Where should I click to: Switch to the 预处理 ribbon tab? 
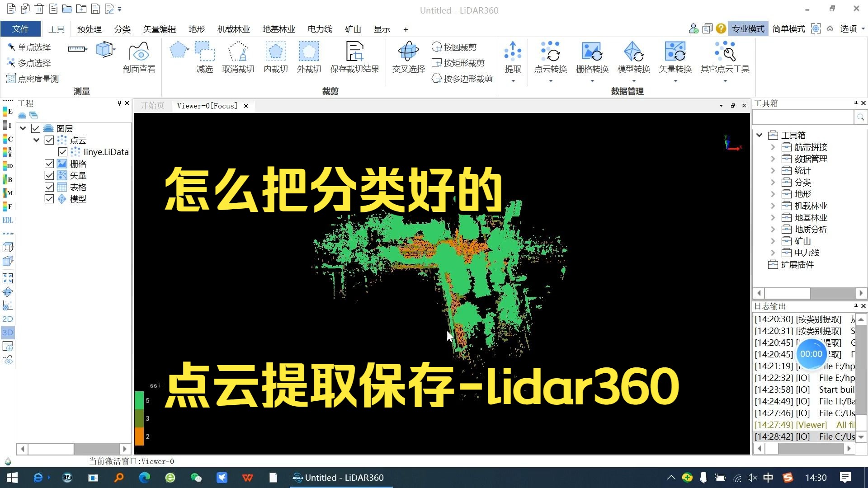90,29
